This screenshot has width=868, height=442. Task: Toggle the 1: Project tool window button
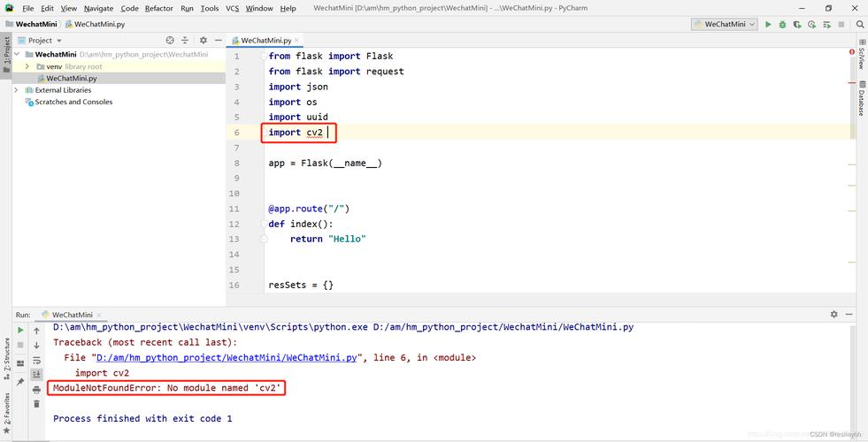point(6,54)
